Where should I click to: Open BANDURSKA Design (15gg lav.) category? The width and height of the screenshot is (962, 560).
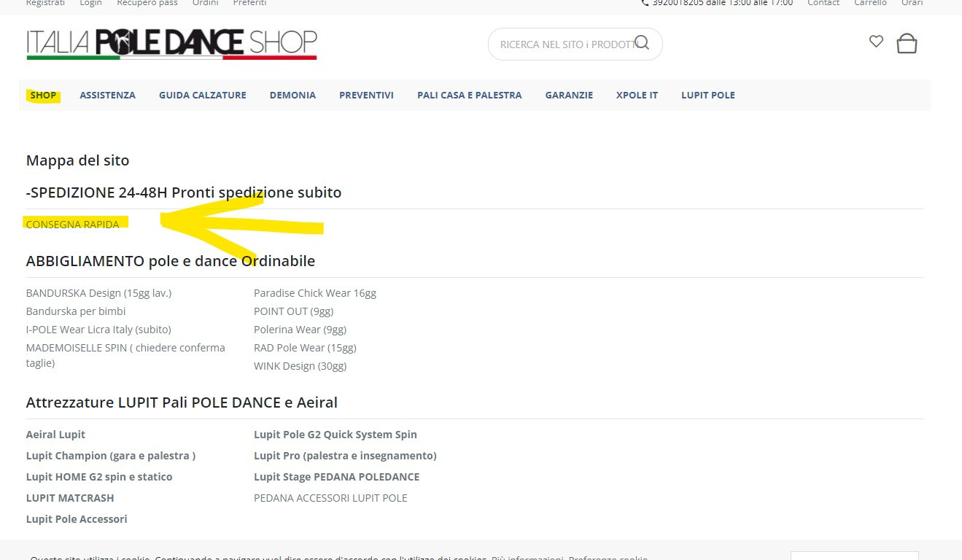coord(98,293)
